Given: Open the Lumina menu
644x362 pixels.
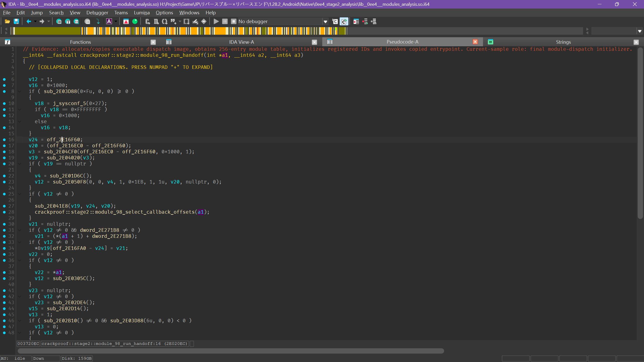Looking at the screenshot, I should [x=142, y=13].
